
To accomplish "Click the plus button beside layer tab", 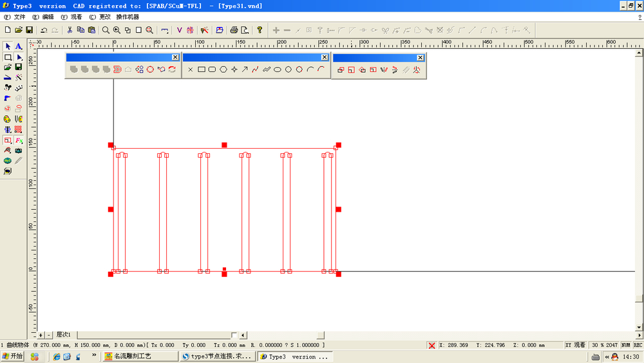I will [x=41, y=335].
